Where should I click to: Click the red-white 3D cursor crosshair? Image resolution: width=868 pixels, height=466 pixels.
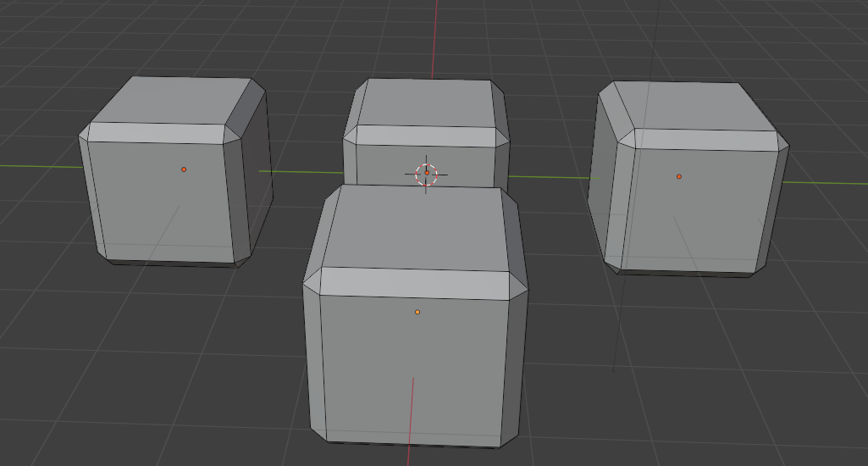[426, 174]
